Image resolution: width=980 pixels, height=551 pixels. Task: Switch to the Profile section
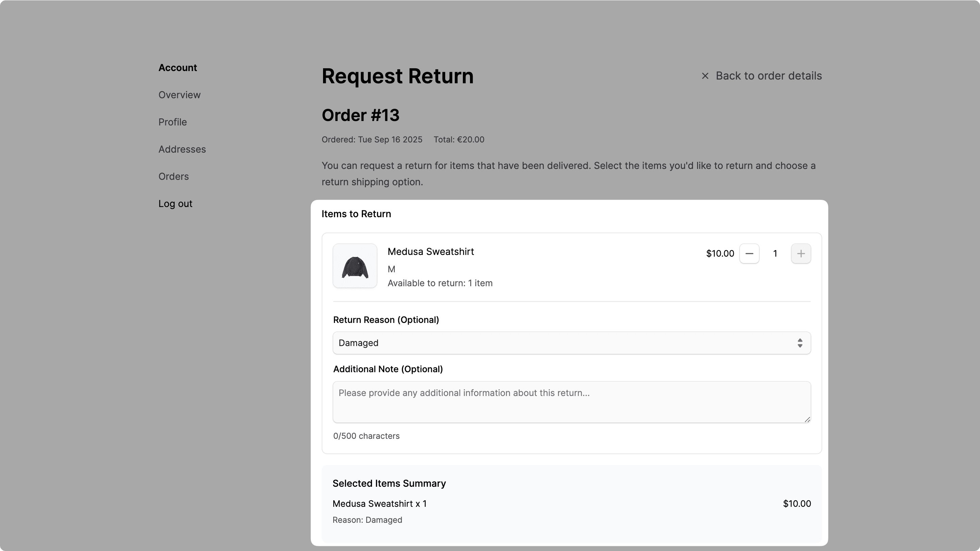[172, 122]
